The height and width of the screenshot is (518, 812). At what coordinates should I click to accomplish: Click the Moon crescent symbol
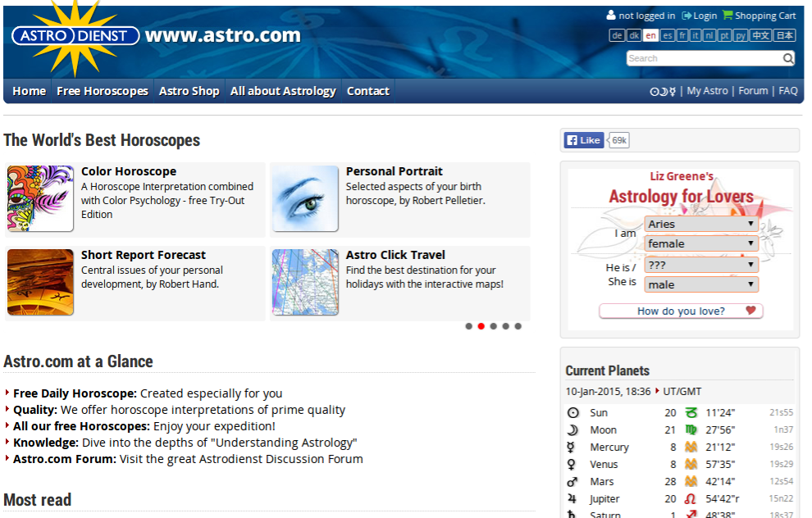coord(573,430)
